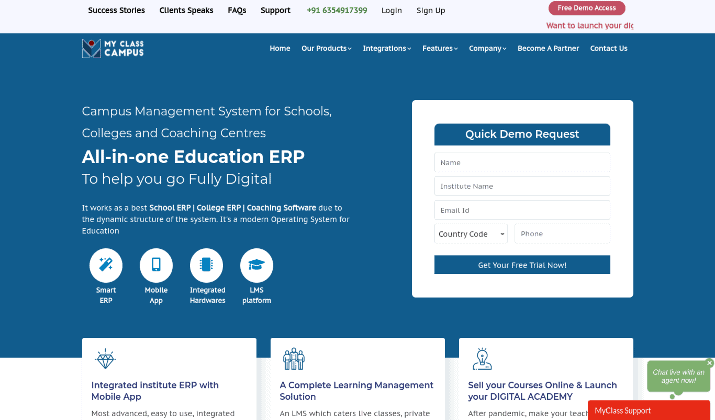Focus the Institute Name input field

tap(522, 186)
